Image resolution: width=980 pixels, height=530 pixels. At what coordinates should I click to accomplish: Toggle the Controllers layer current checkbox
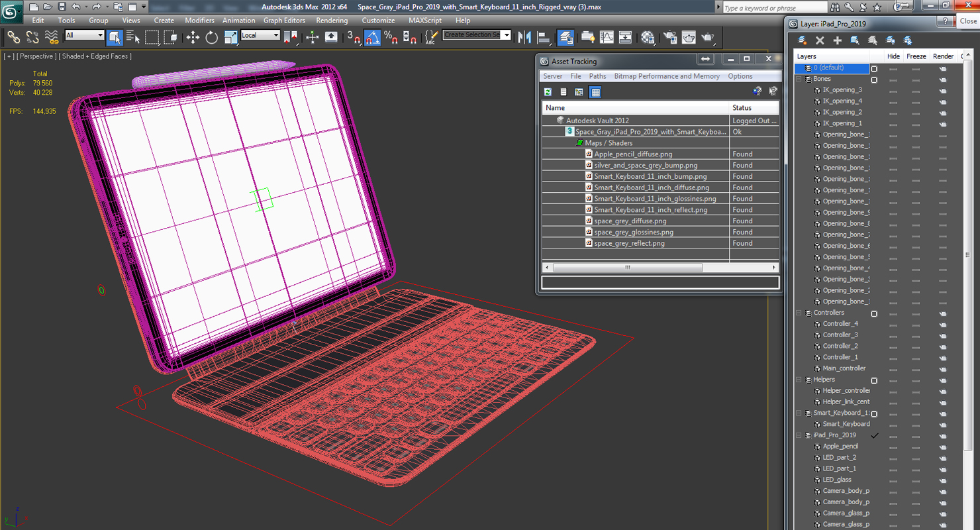coord(874,313)
